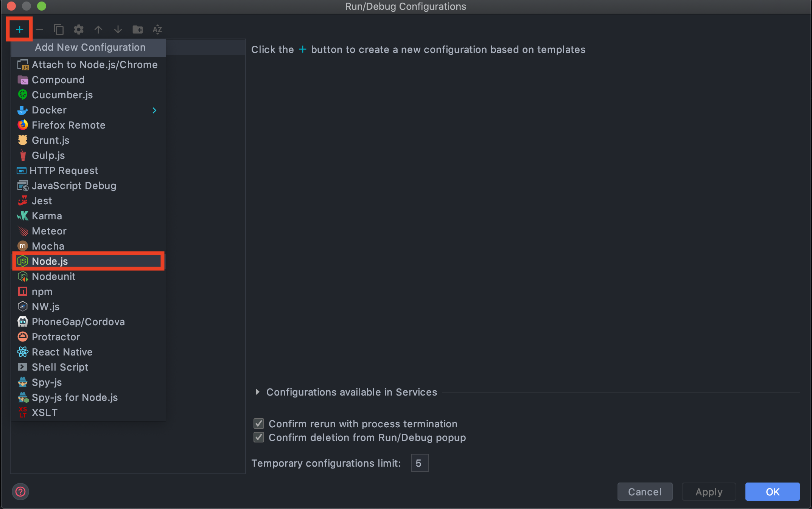Image resolution: width=812 pixels, height=509 pixels.
Task: Open Edit Templates via the wrench icon
Action: tap(78, 29)
